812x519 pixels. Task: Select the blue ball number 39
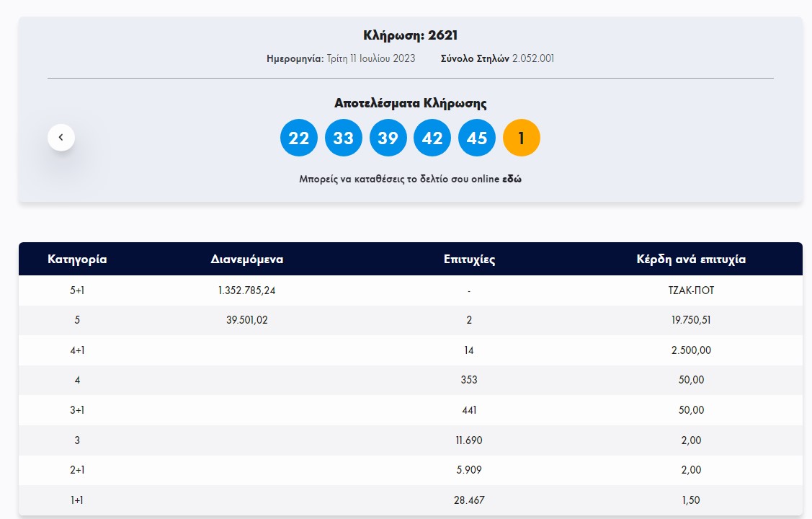click(388, 138)
